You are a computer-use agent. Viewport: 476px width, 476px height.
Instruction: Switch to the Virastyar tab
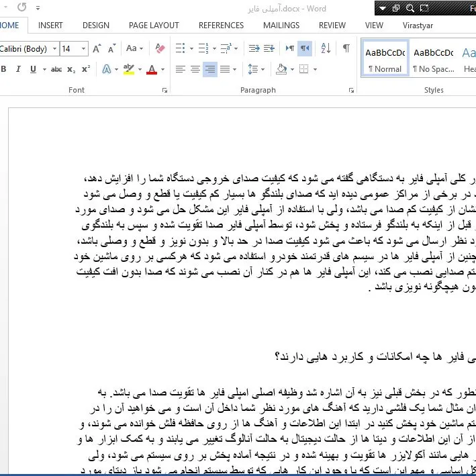pos(416,26)
